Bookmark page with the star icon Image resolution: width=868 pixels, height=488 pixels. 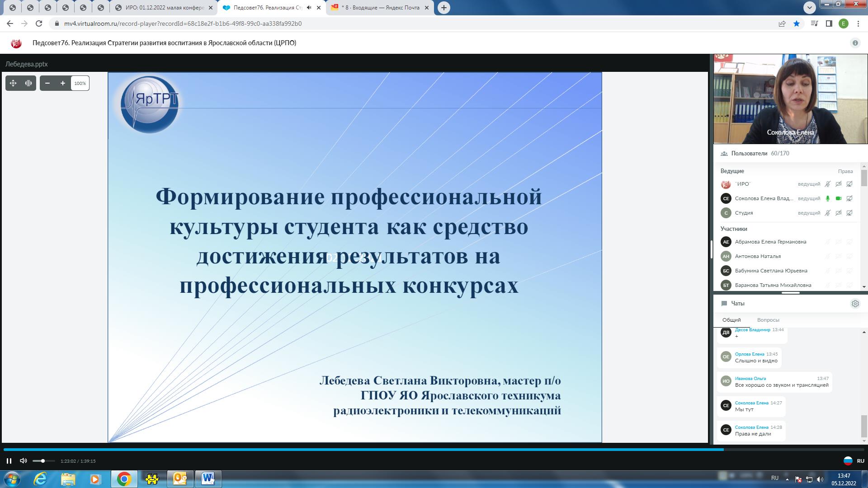tap(797, 23)
